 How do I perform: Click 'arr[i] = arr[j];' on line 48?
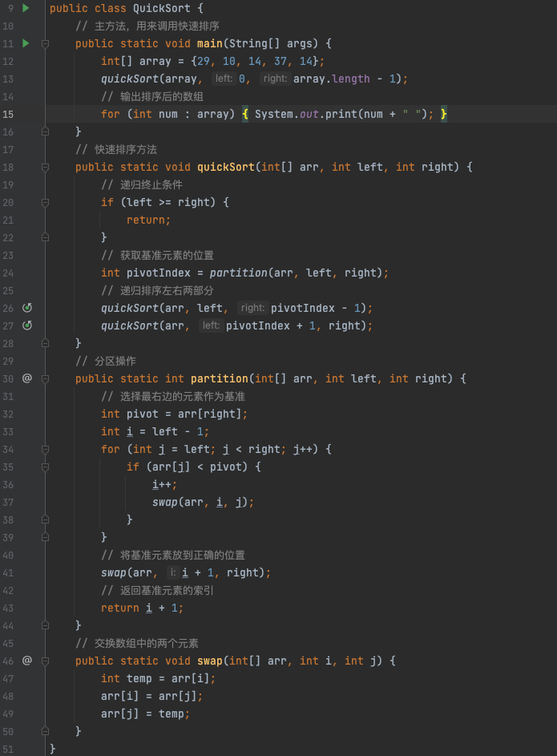point(151,696)
